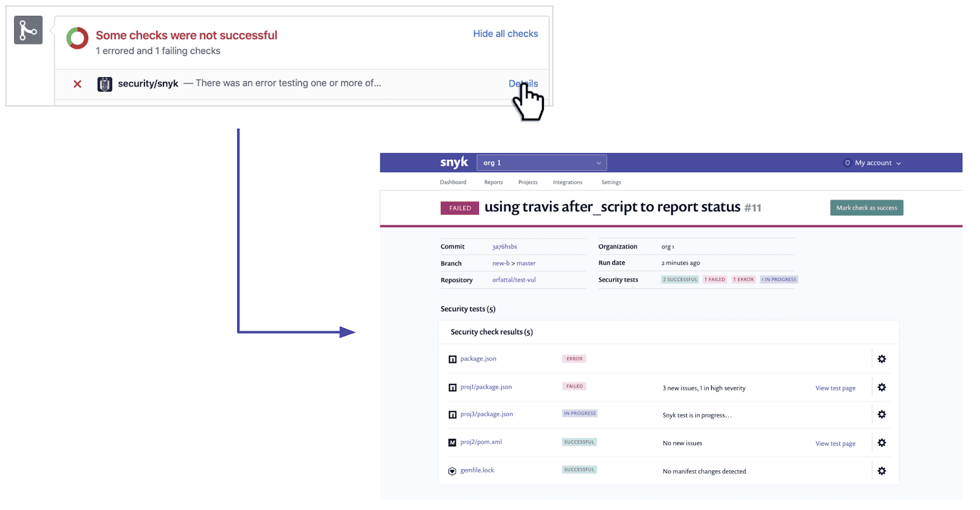Open settings gear for proj2/pom.xml row
The width and height of the screenshot is (980, 510).
click(881, 443)
